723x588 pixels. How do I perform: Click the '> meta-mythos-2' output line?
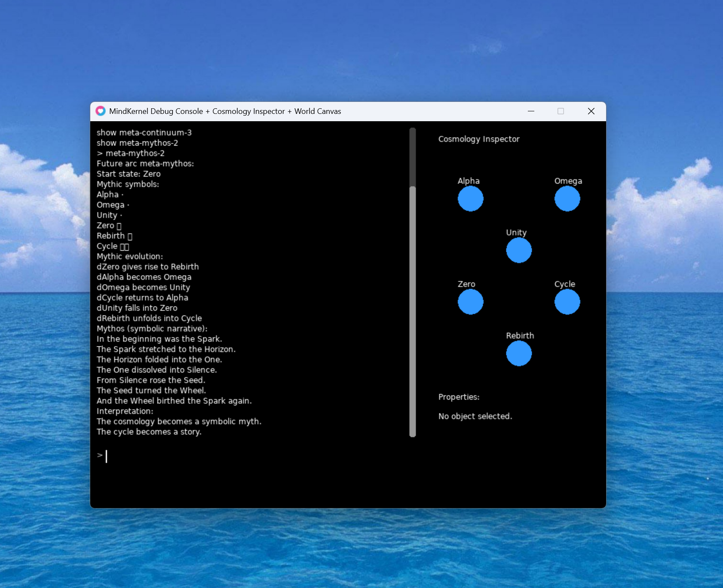130,153
